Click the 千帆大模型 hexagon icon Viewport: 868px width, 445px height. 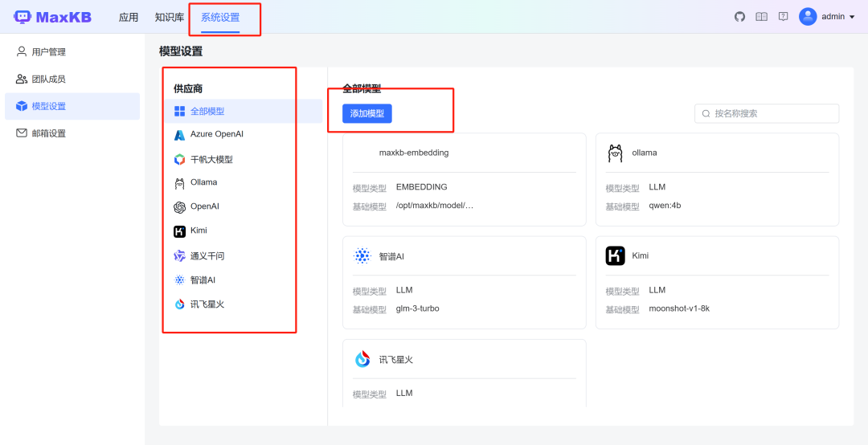(x=179, y=159)
